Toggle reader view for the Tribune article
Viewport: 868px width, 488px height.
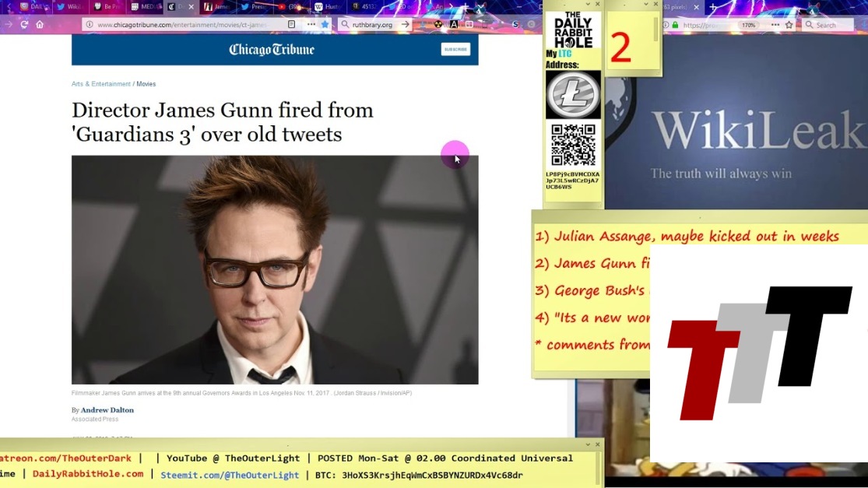[292, 25]
